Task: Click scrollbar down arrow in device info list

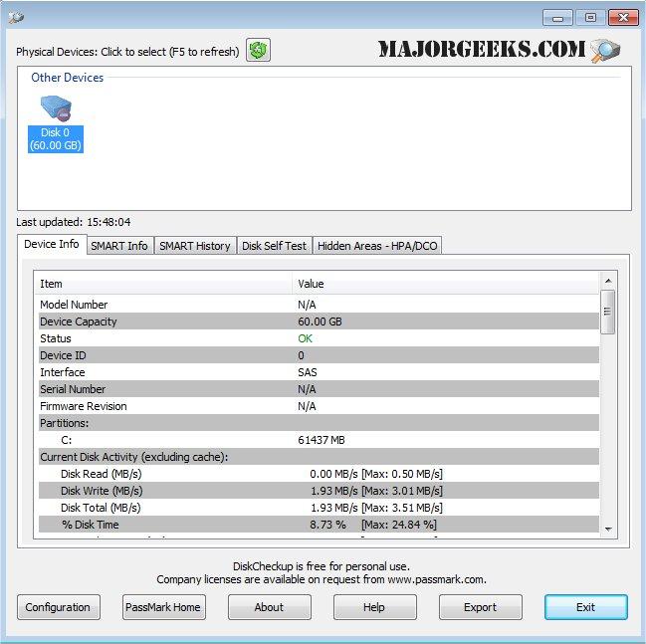Action: click(x=607, y=528)
